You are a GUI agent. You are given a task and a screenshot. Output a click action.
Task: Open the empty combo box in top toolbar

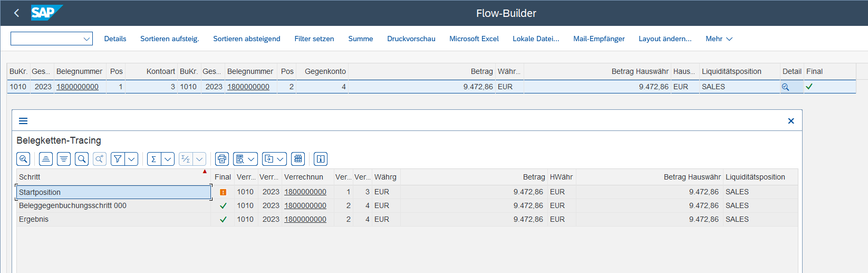52,39
